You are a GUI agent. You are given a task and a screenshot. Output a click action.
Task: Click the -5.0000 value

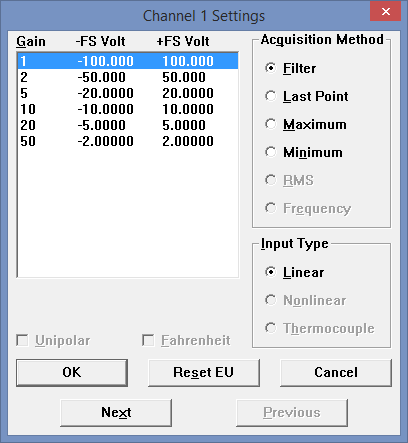click(x=101, y=125)
